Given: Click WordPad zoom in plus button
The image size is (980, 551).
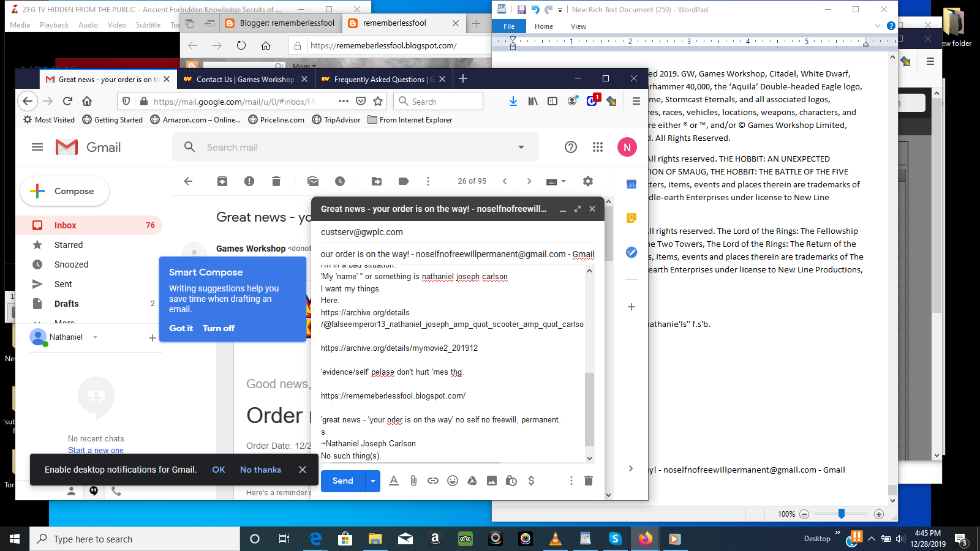Looking at the screenshot, I should [879, 514].
